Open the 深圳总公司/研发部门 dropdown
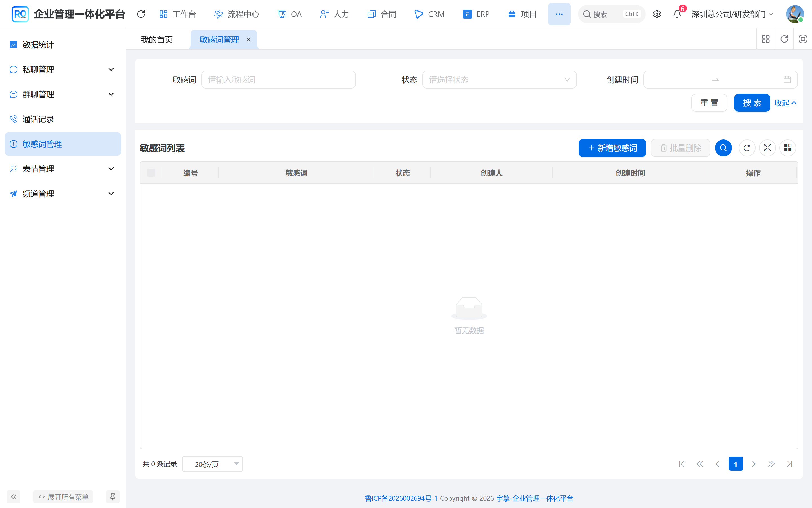 point(732,14)
